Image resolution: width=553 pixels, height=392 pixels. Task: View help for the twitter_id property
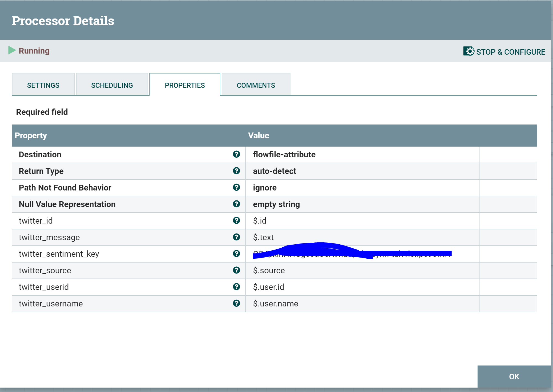pyautogui.click(x=236, y=221)
